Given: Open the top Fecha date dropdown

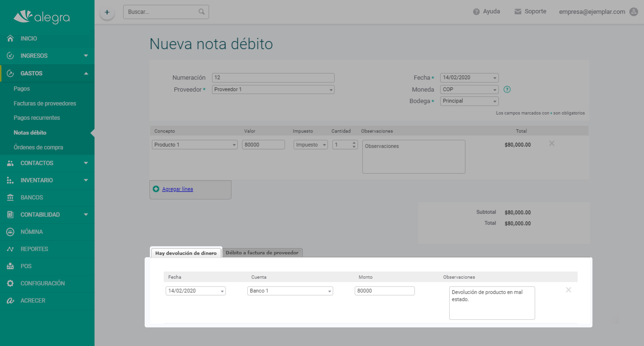Looking at the screenshot, I should 469,78.
